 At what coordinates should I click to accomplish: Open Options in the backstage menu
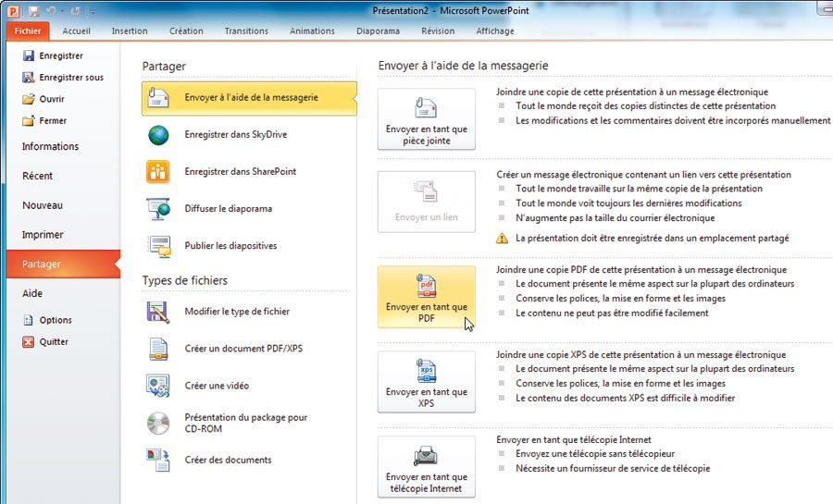pos(55,320)
